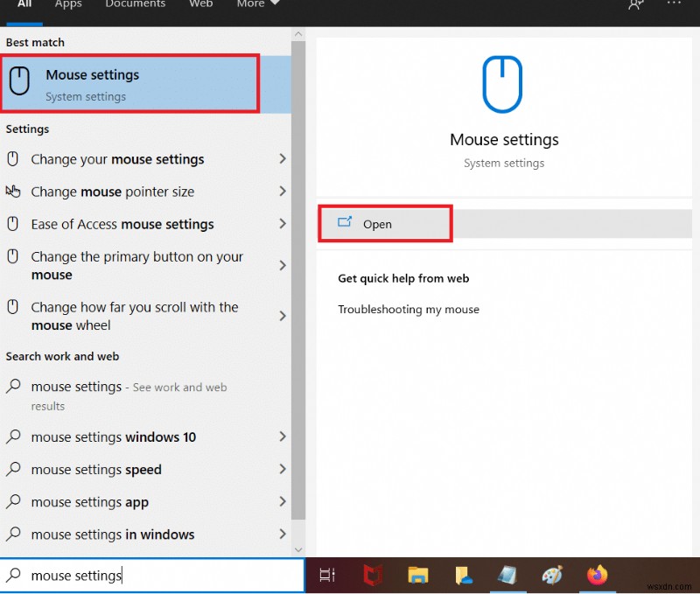Click inside the search input field
700x594 pixels.
click(149, 575)
